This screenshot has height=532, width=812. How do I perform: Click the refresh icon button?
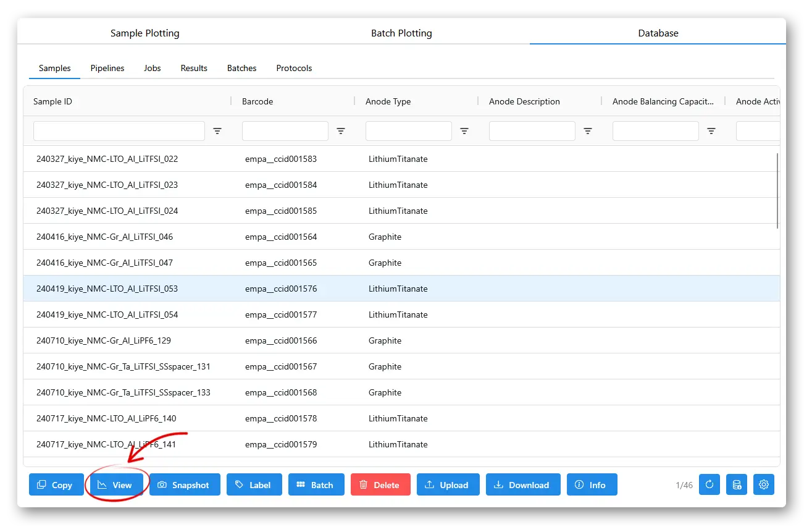coord(709,485)
